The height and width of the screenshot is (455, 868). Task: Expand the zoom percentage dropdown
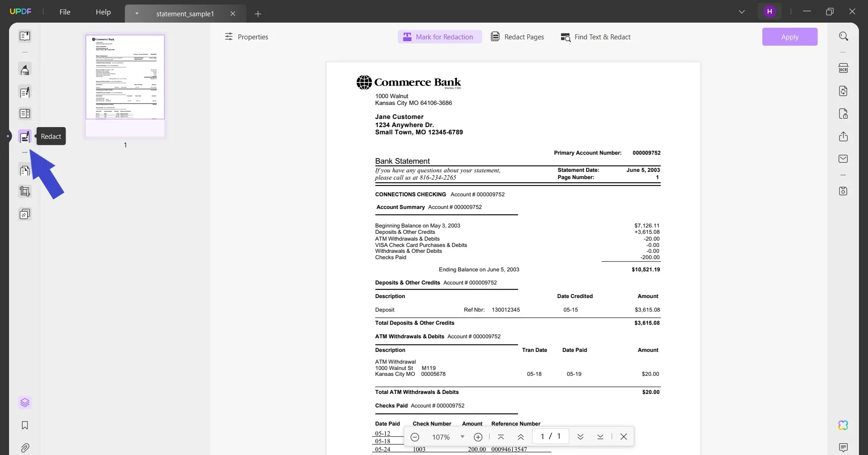(462, 436)
